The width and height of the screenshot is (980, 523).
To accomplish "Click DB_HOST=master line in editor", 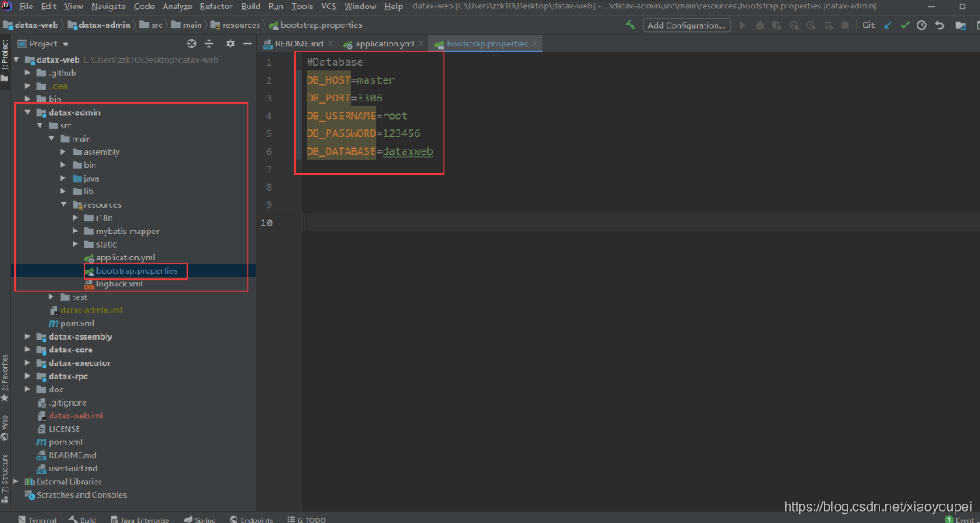I will (351, 80).
